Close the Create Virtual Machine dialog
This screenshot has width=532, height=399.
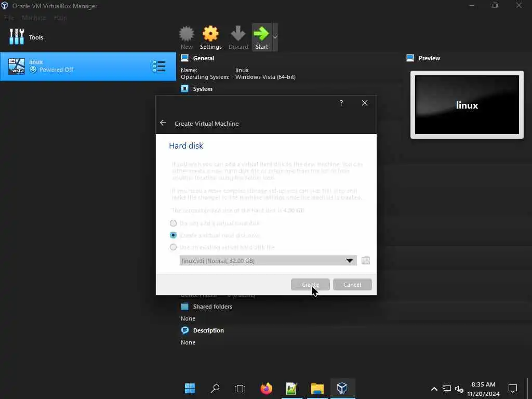tap(365, 103)
